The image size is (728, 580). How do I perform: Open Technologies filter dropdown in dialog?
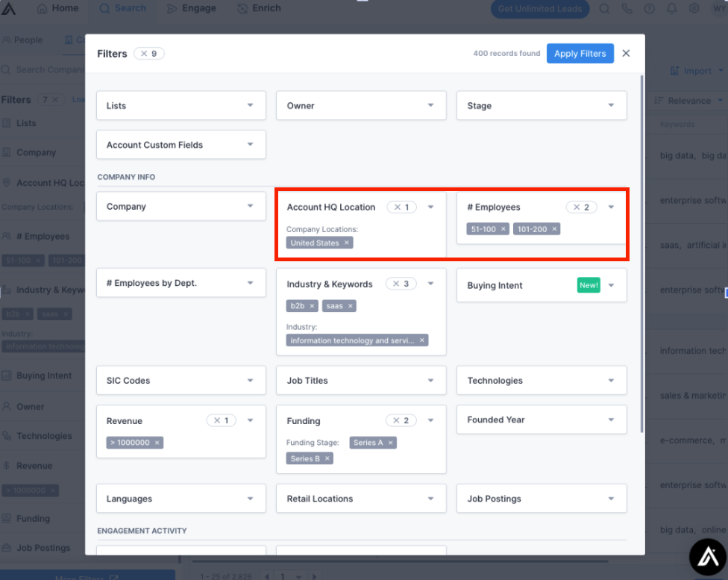(542, 380)
